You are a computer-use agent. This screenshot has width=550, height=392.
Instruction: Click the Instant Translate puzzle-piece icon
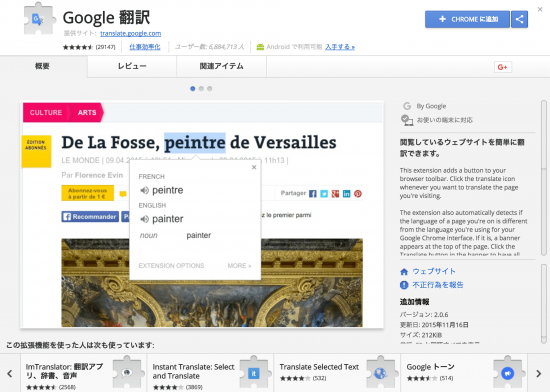[x=255, y=372]
